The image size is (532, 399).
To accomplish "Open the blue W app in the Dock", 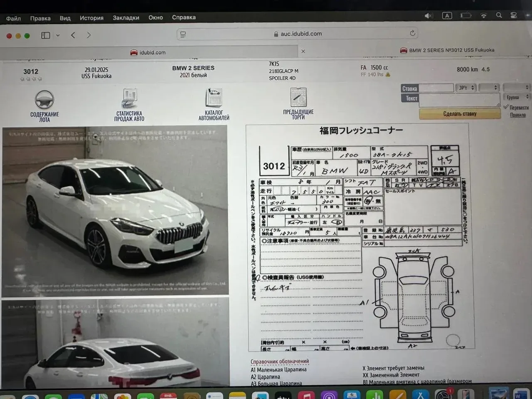I will click(x=521, y=394).
